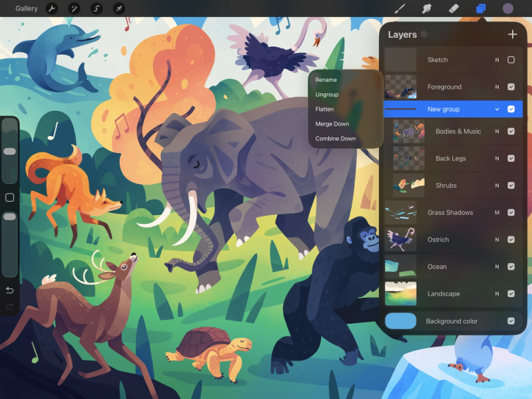Open blend mode N for Landscape

pyautogui.click(x=497, y=294)
